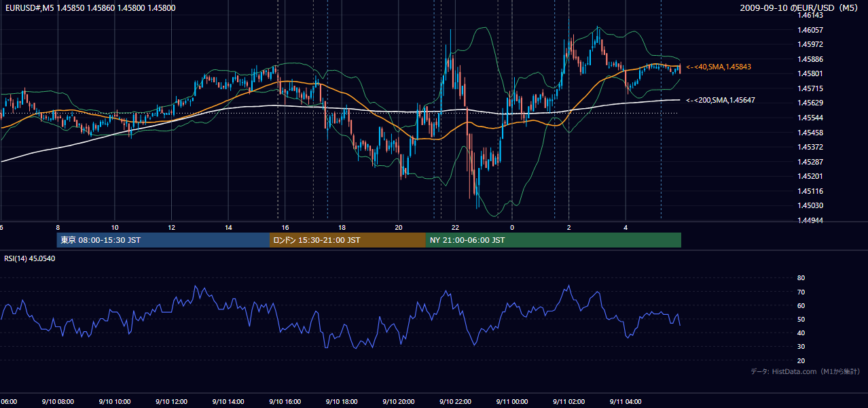
Task: Click RSI scale value 70
Action: point(801,292)
